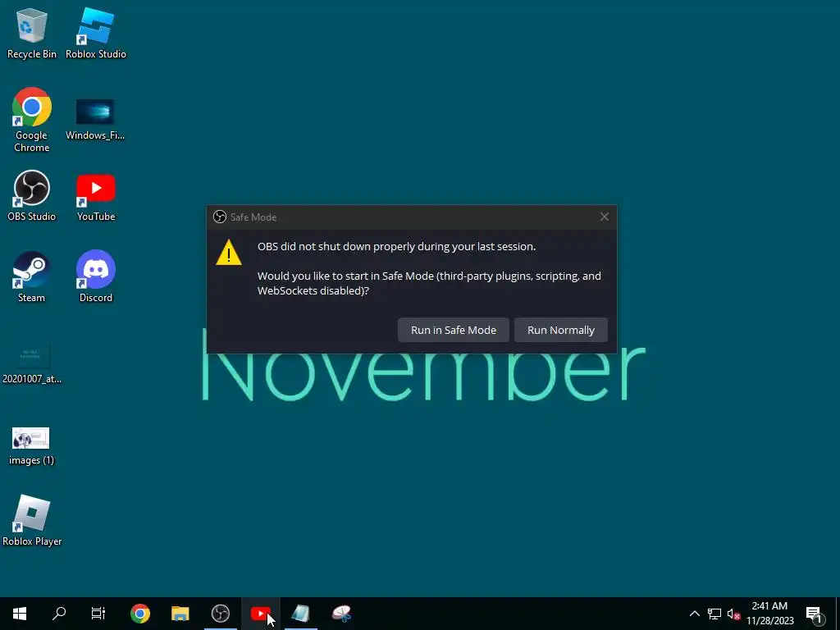Open the Recycle Bin desktop icon
The height and width of the screenshot is (630, 840).
click(32, 33)
